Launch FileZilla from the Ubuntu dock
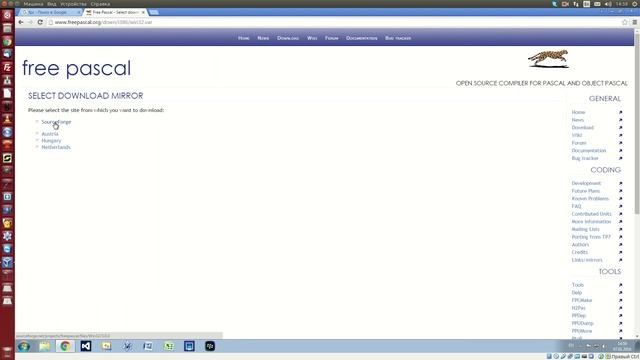This screenshot has height=360, width=640. (x=7, y=67)
